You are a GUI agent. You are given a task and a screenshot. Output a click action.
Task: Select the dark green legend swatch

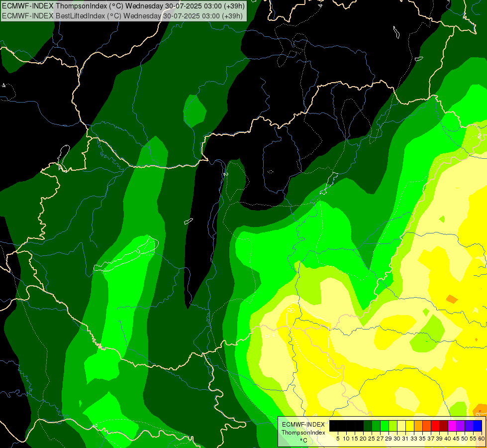pos(368,426)
